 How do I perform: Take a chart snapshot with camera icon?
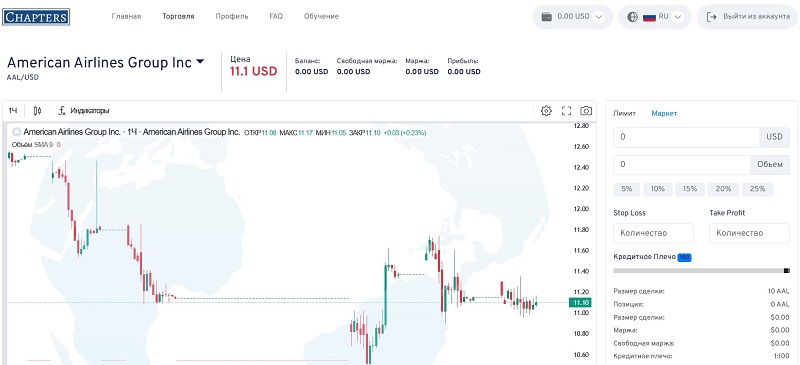click(x=586, y=111)
